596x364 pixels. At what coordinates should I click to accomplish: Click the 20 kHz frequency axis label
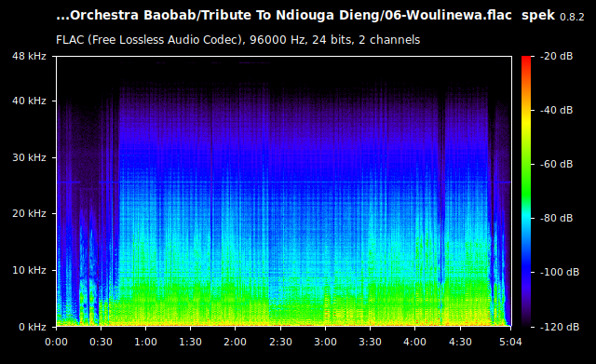coord(29,213)
